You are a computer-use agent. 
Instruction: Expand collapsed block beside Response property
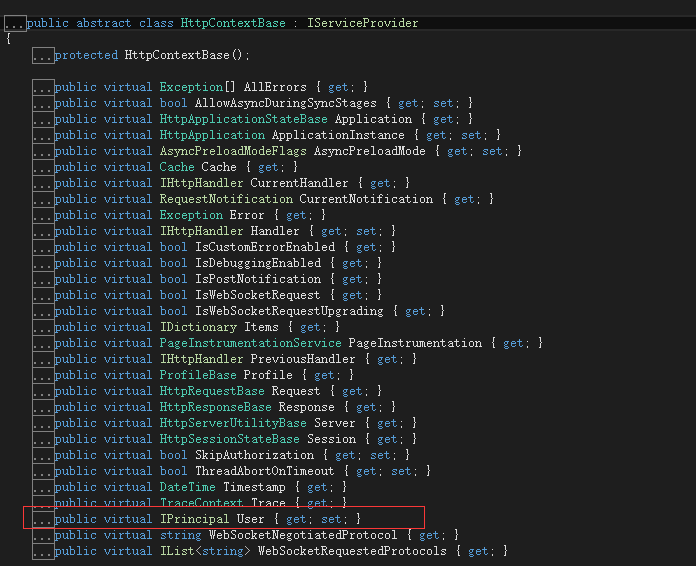click(x=43, y=408)
